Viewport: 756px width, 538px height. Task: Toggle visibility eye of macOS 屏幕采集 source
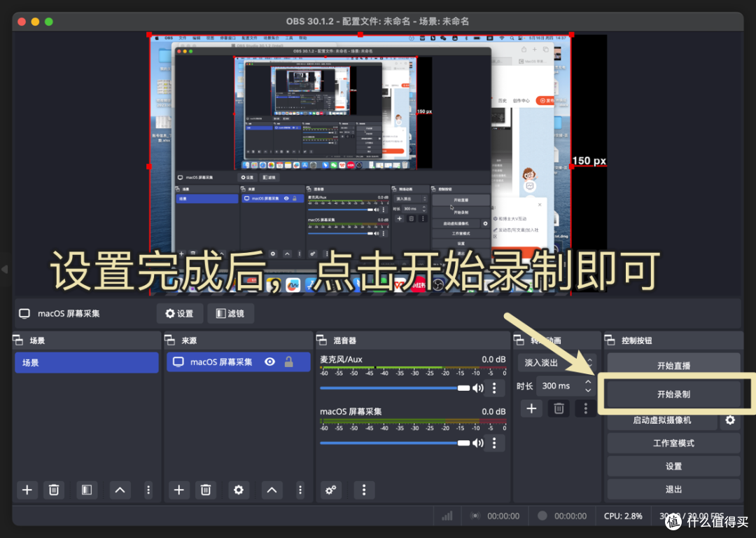(x=270, y=362)
